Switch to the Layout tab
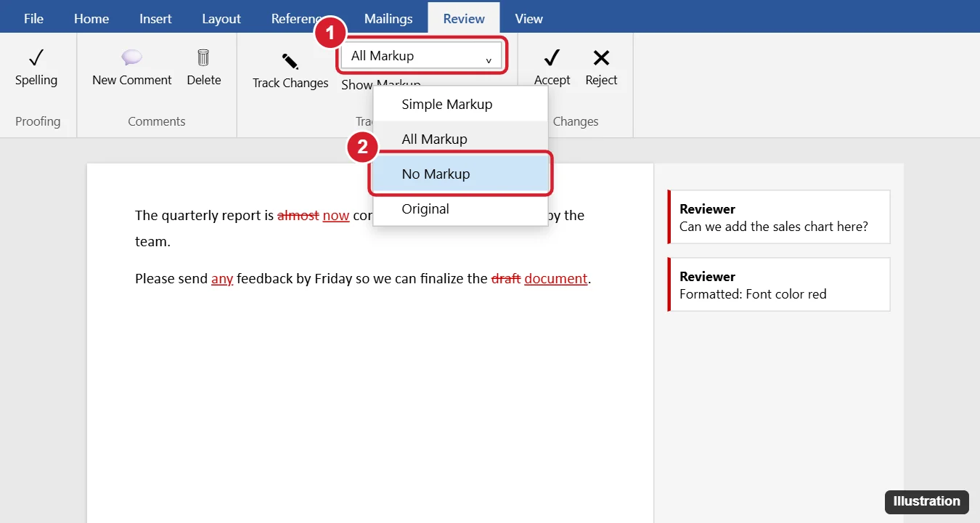The image size is (980, 523). point(221,19)
